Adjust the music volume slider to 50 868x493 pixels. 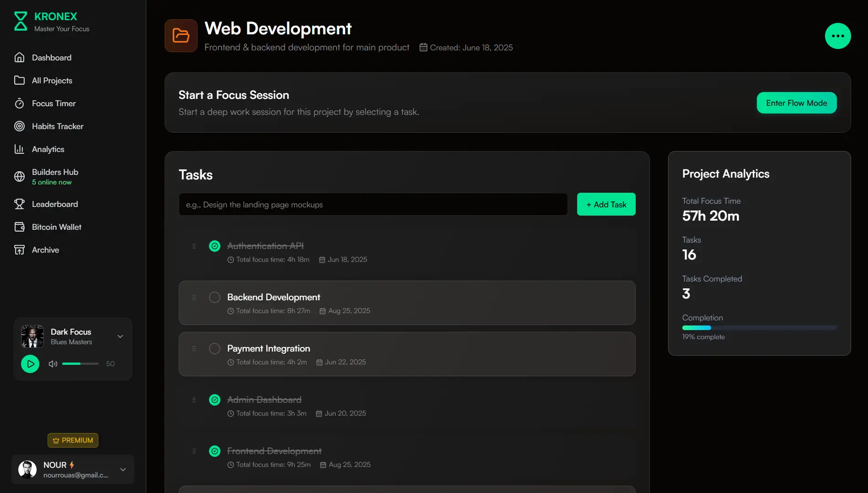[80, 363]
